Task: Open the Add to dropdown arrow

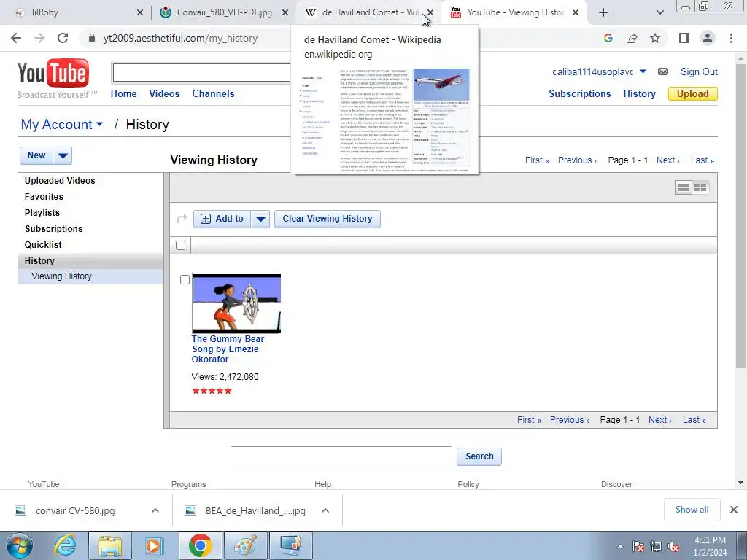Action: coord(260,219)
